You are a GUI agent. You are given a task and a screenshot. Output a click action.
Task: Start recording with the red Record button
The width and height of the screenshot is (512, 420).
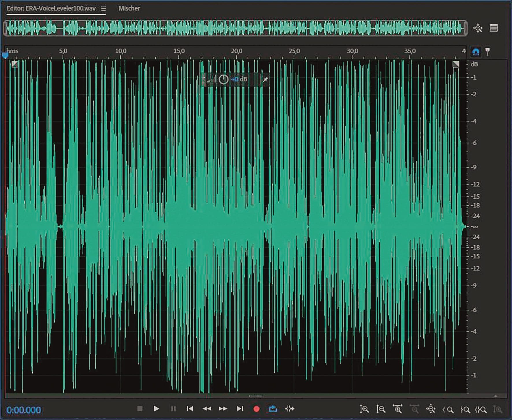pos(256,409)
